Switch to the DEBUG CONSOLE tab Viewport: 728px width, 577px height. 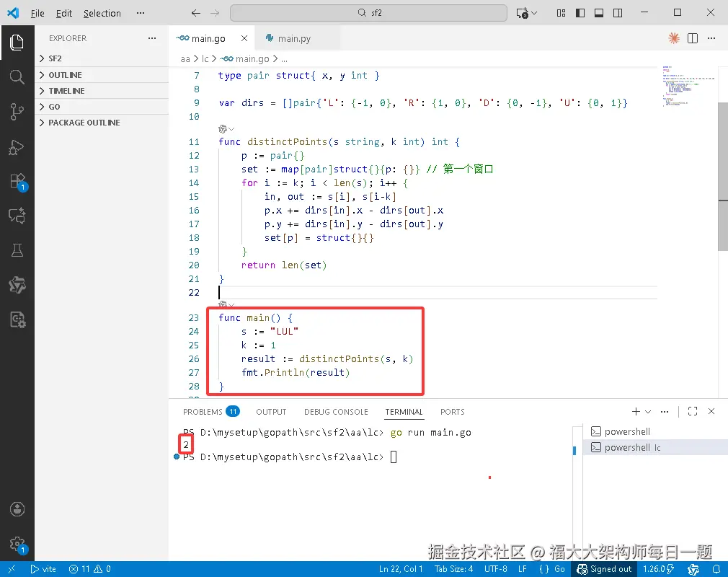pos(336,412)
